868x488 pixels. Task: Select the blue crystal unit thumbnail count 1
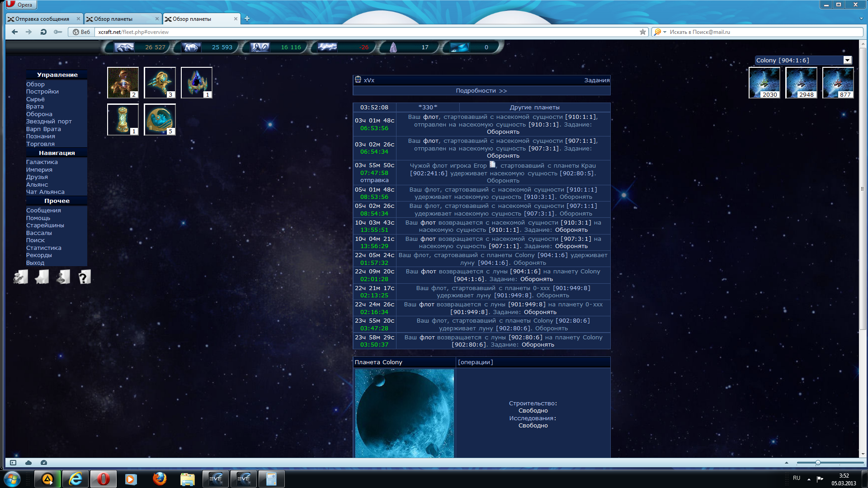197,83
